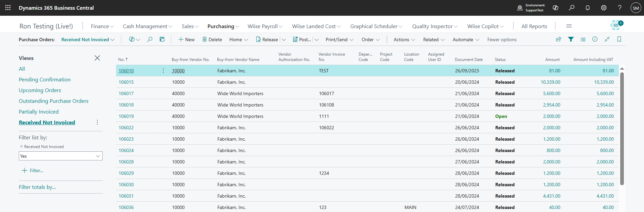Click the Document Date column header
The width and height of the screenshot is (644, 212).
[x=469, y=60]
